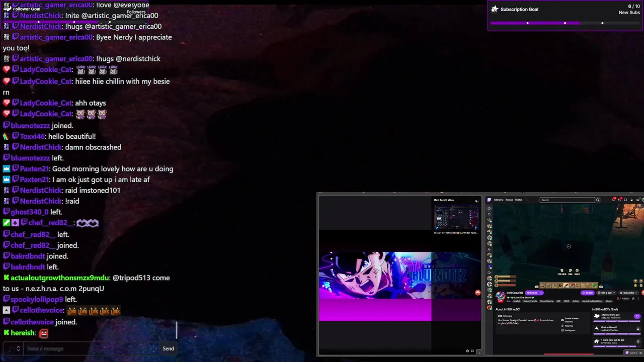Click username Toxxi46 in chat
This screenshot has height=362, width=644.
[x=33, y=136]
